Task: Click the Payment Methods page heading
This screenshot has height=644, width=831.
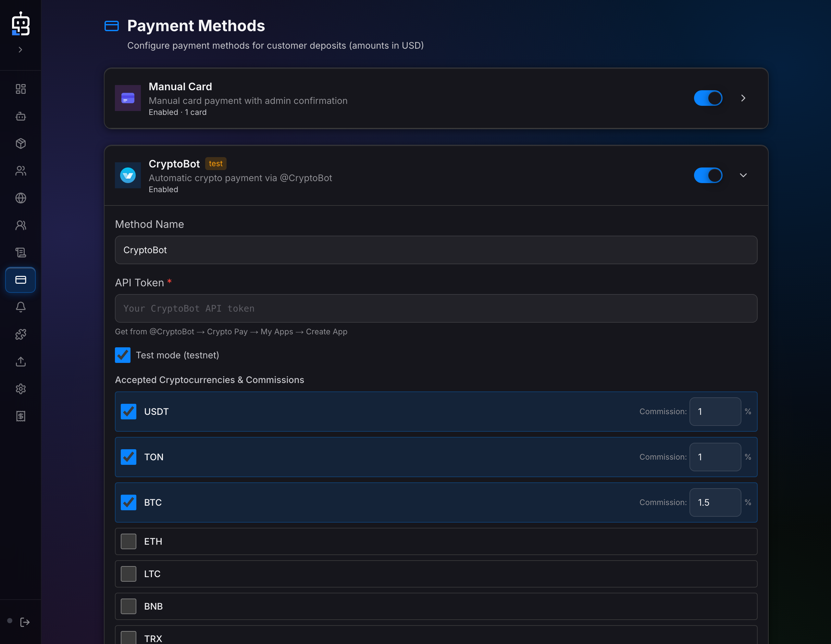Action: tap(196, 26)
